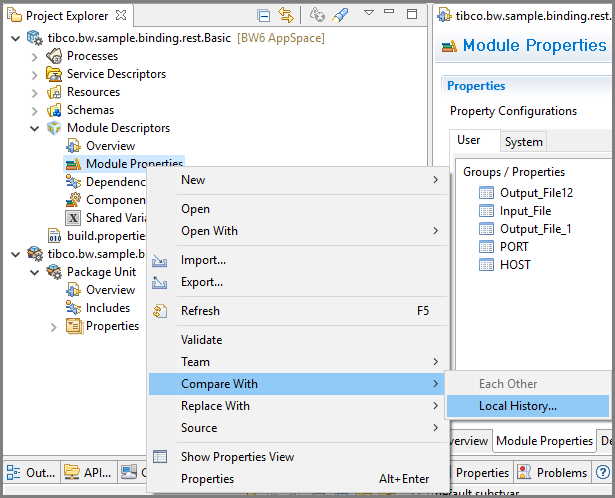Choose Open from the context menu
The height and width of the screenshot is (498, 615).
298,209
